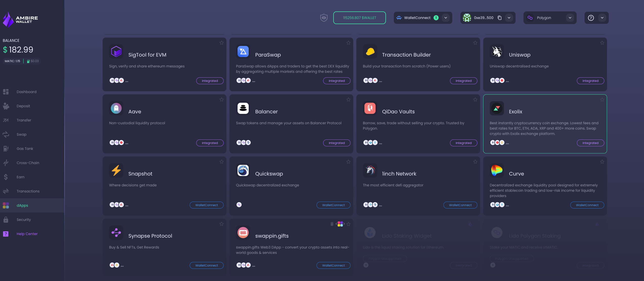
Task: Click the Quickswap dApp icon
Action: tap(243, 170)
